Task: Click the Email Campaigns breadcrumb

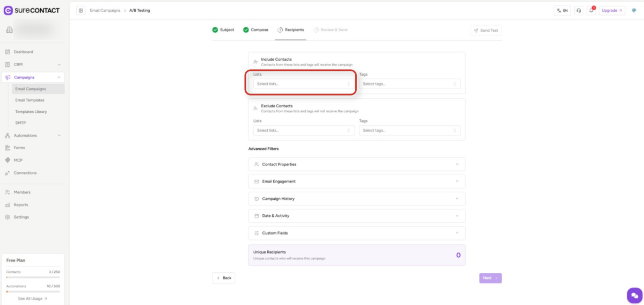Action: [x=105, y=10]
